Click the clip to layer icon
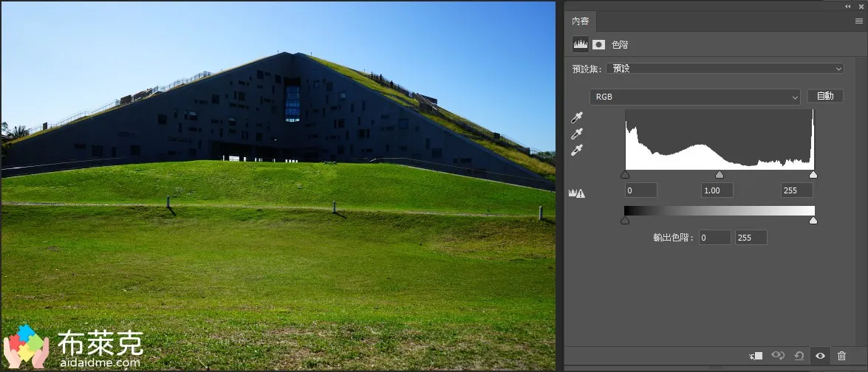 pos(756,356)
